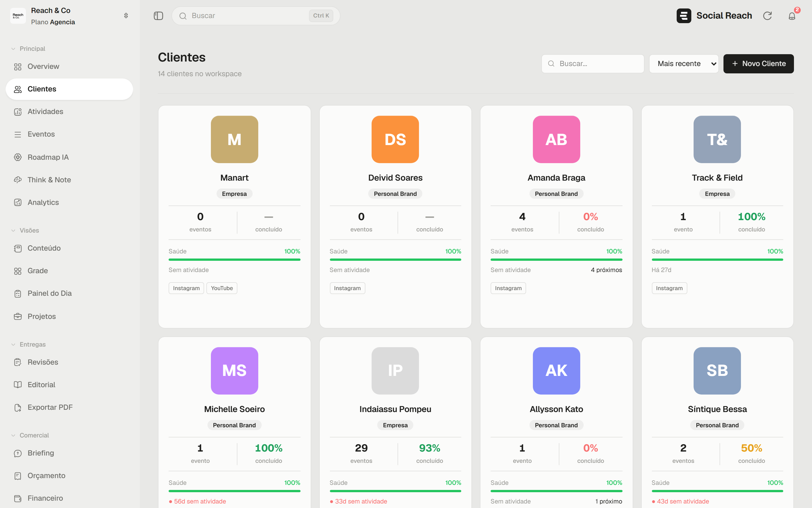Click Manart's Saúde progress bar
Screen dimensions: 812x508
pyautogui.click(x=234, y=259)
